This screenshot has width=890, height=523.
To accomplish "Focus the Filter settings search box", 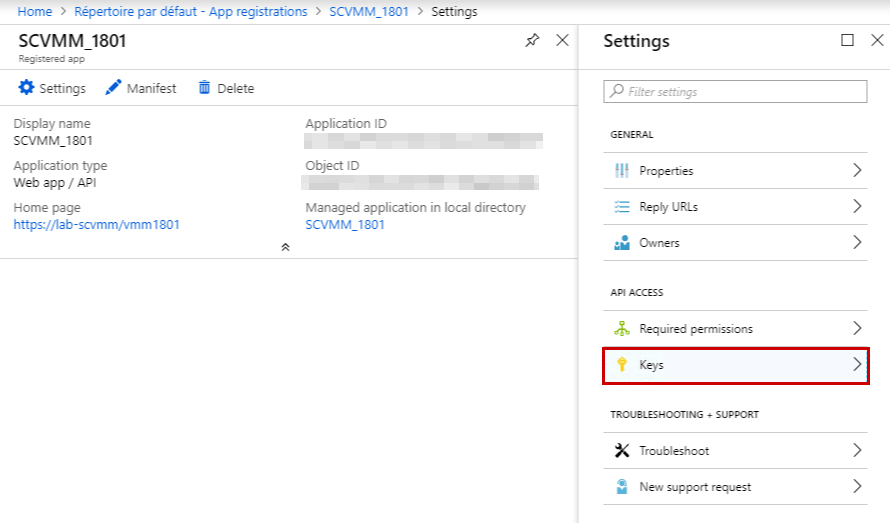I will click(x=736, y=91).
